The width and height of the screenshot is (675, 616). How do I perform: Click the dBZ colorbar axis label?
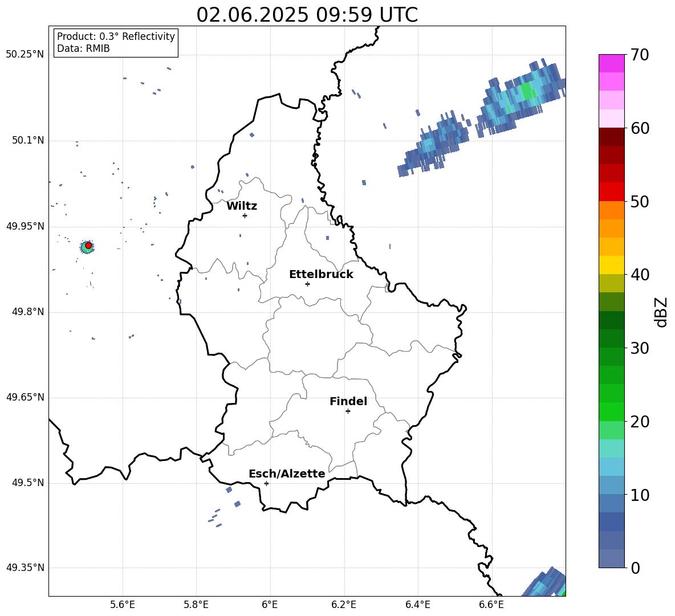point(661,312)
